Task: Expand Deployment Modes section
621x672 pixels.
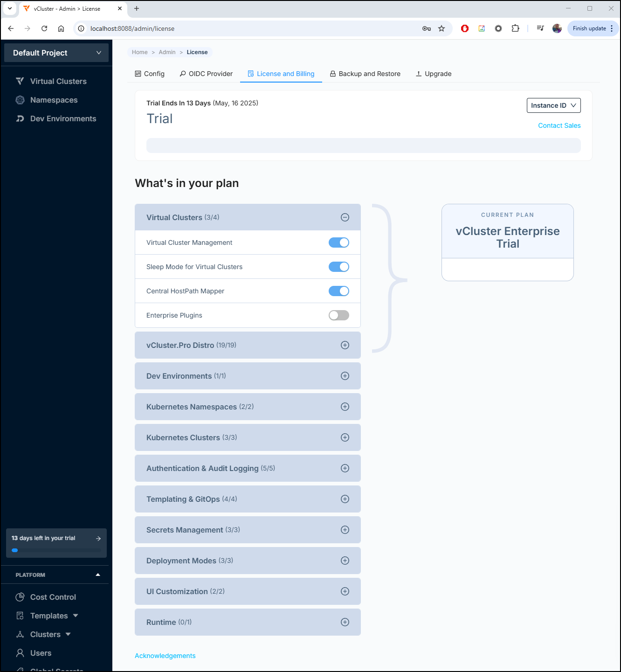Action: (x=345, y=561)
